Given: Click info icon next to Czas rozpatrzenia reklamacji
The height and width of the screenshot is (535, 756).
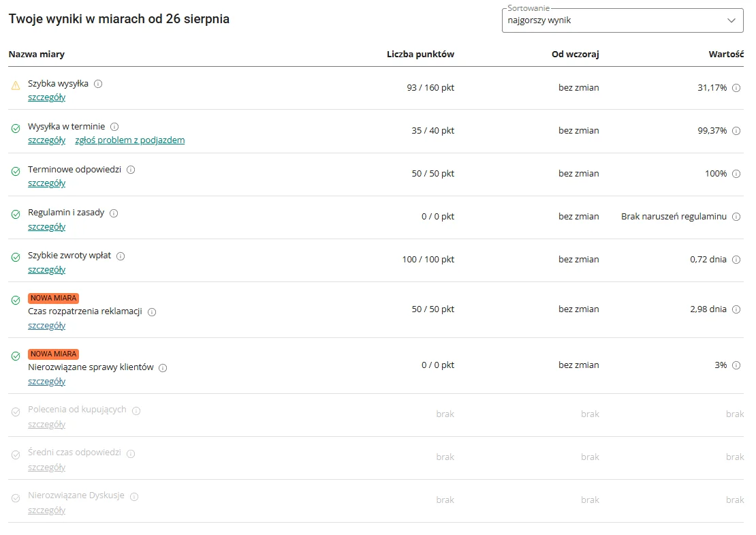Looking at the screenshot, I should (152, 312).
